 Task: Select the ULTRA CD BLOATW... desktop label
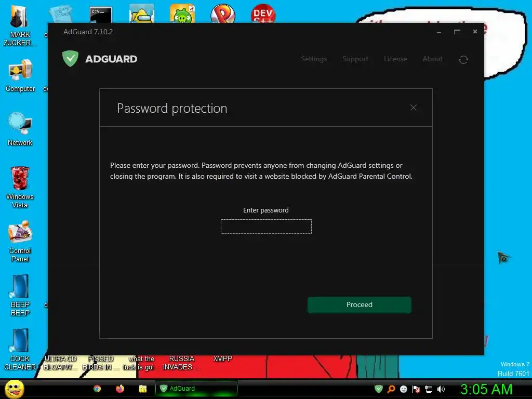(60, 363)
